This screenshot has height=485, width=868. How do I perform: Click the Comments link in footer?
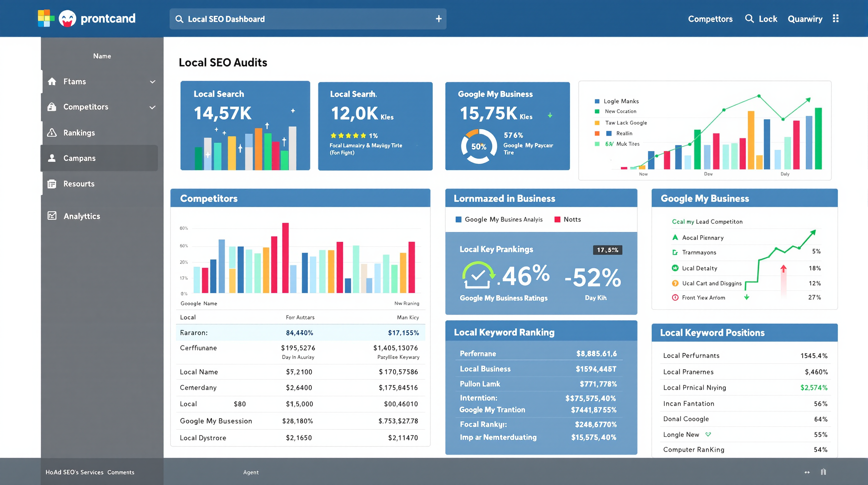coord(120,472)
